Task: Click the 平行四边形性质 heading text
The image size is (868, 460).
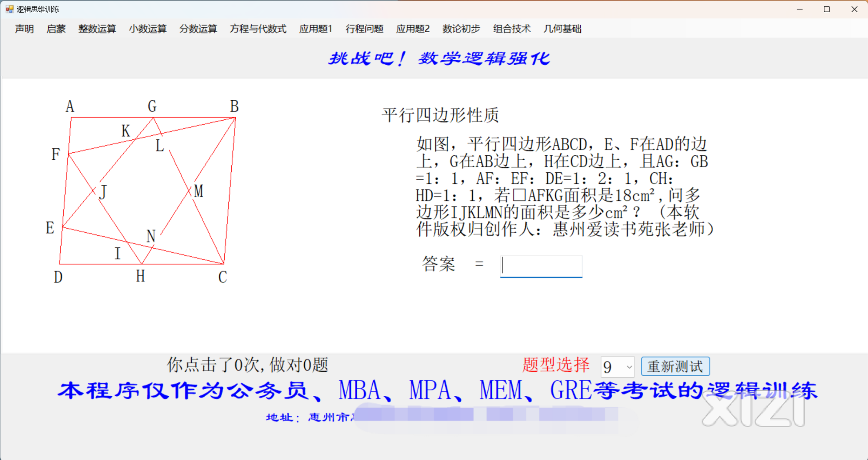Action: click(x=441, y=115)
